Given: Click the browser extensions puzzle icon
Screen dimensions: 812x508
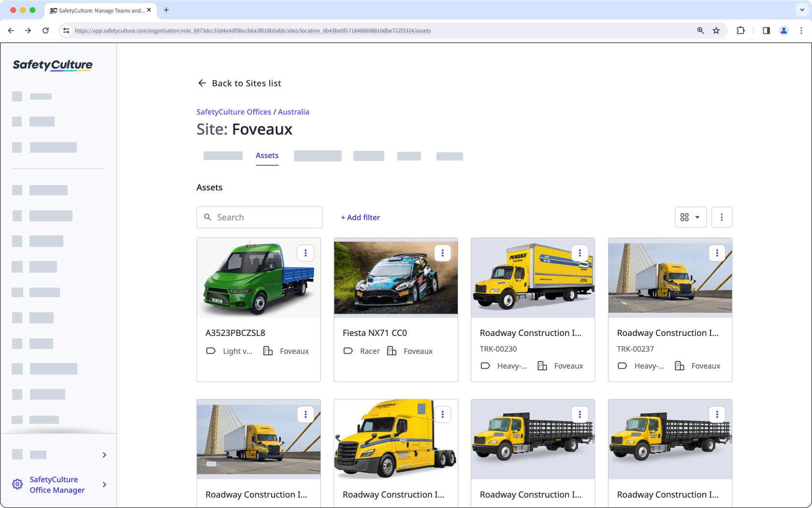Looking at the screenshot, I should click(740, 30).
